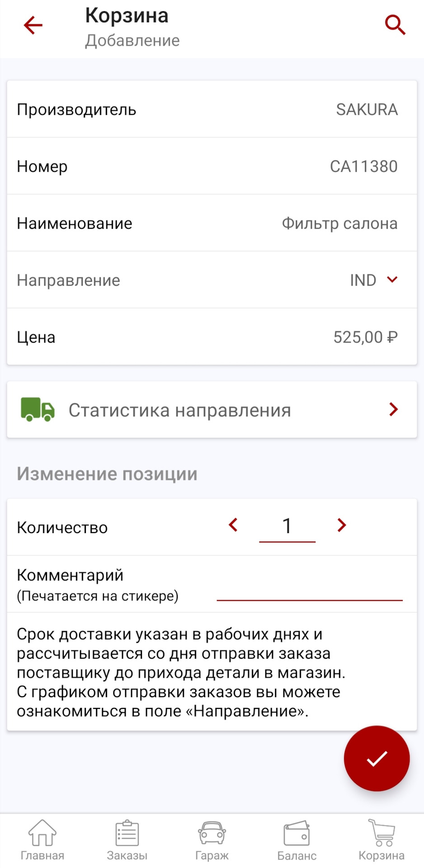The image size is (424, 868).
Task: Expand the Направление IND dropdown
Action: [x=392, y=280]
